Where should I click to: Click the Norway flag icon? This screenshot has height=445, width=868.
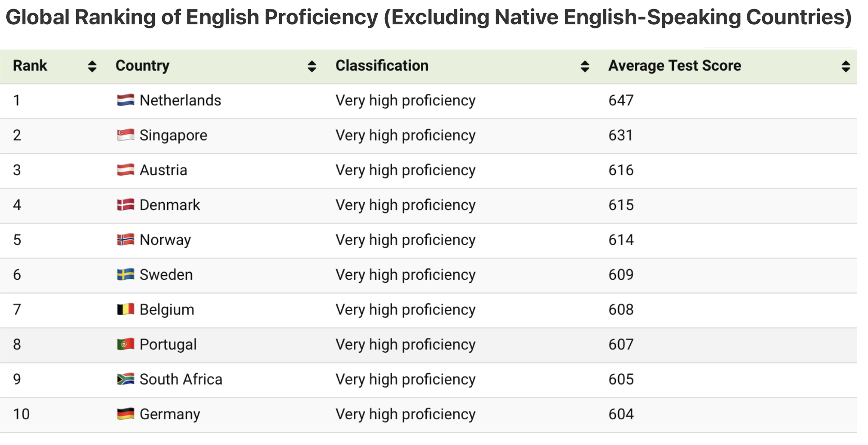click(126, 240)
